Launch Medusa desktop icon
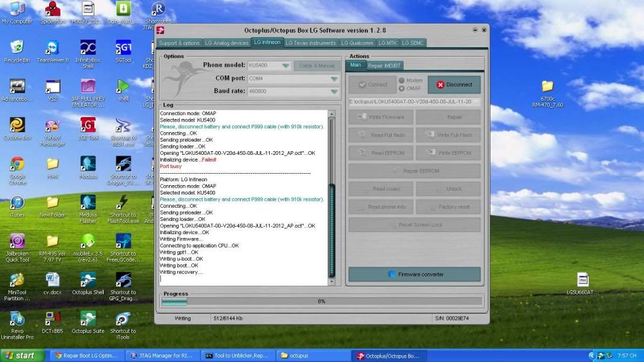Image resolution: width=644 pixels, height=362 pixels. coord(88,167)
